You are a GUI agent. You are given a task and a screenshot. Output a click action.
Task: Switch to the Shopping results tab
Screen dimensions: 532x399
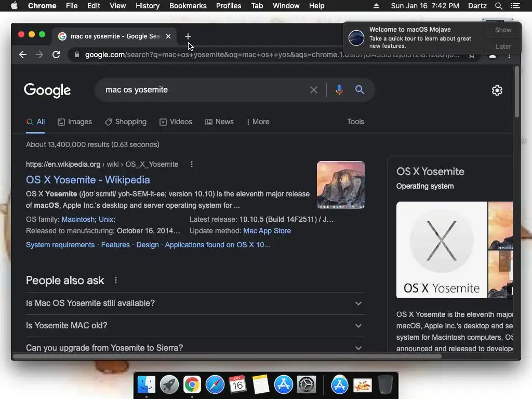coord(126,122)
